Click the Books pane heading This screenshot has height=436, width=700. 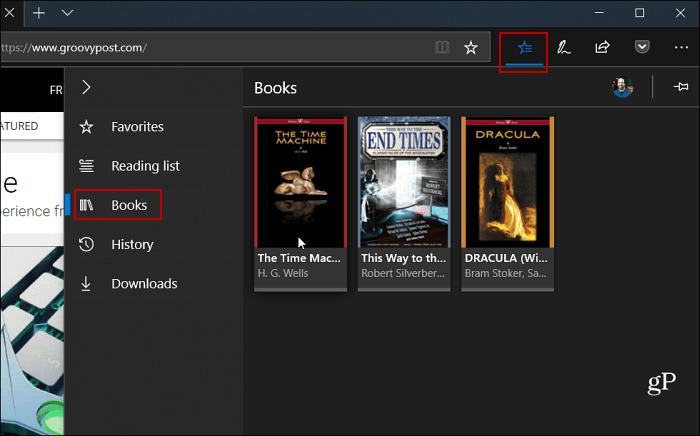click(x=275, y=88)
